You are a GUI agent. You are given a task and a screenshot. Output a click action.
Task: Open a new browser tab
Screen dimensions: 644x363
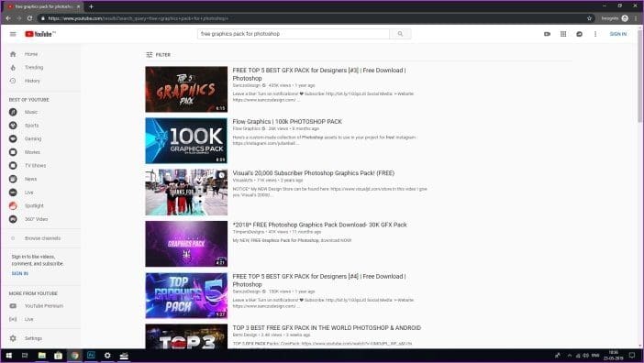pyautogui.click(x=91, y=6)
